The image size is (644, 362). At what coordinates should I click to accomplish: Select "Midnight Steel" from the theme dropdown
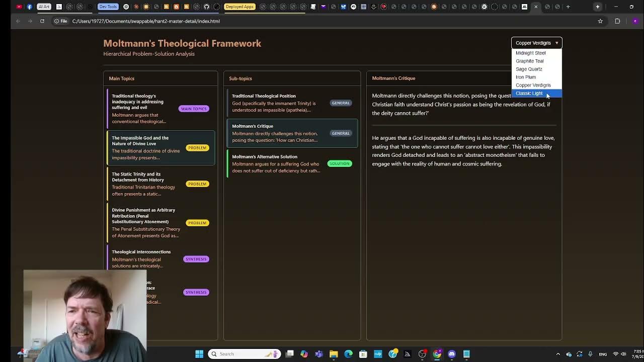pos(531,53)
